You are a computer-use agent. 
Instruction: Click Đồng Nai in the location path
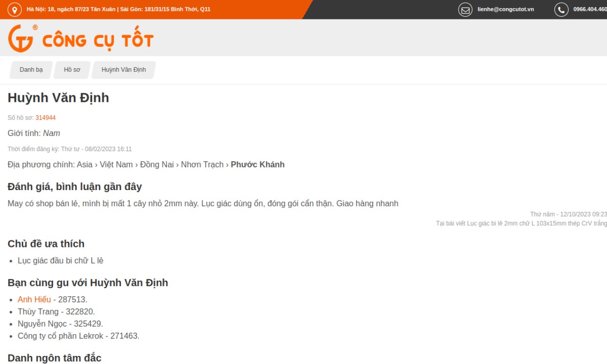pyautogui.click(x=156, y=164)
